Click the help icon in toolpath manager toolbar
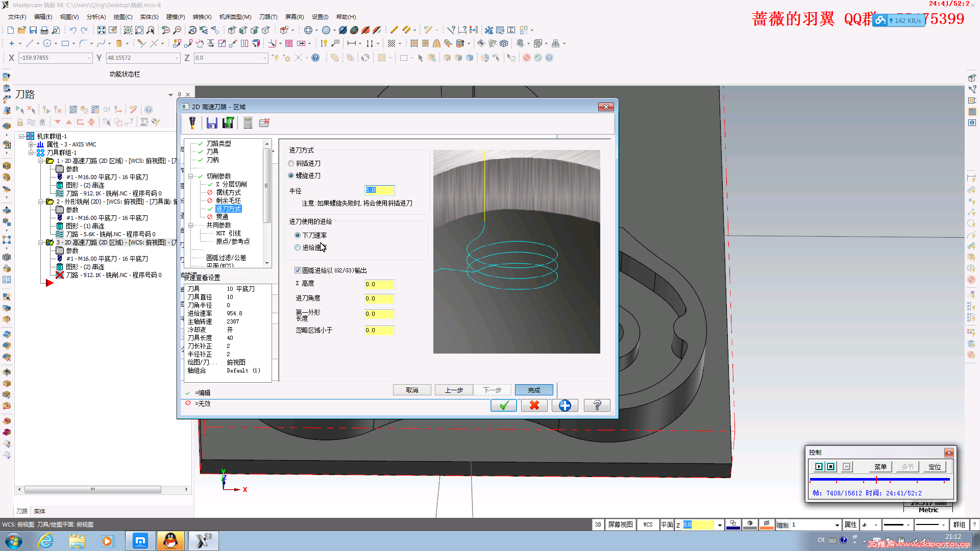Image resolution: width=980 pixels, height=551 pixels. tap(149, 110)
